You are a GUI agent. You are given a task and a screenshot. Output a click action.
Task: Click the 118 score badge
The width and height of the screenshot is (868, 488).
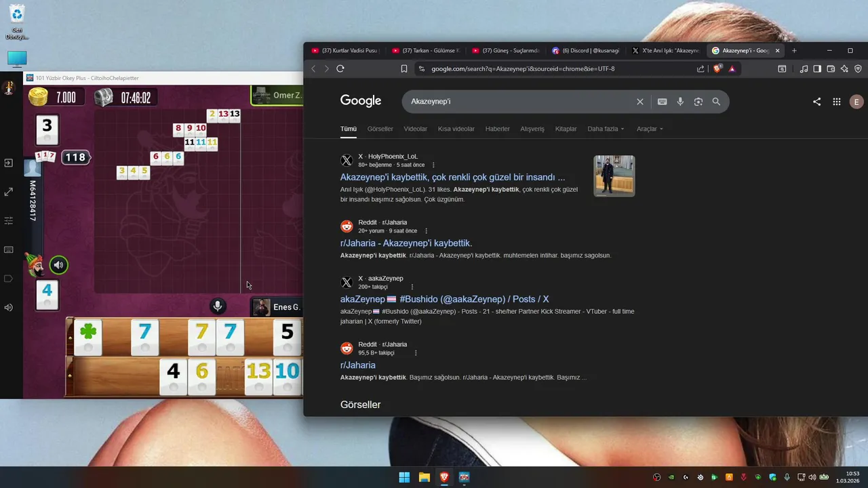pos(75,157)
